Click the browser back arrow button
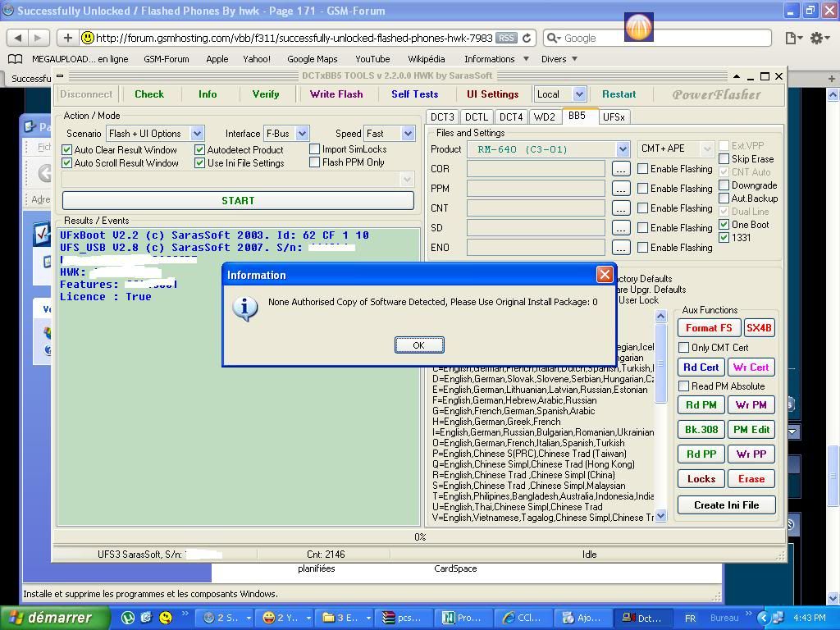Viewport: 840px width, 630px height. 18,38
